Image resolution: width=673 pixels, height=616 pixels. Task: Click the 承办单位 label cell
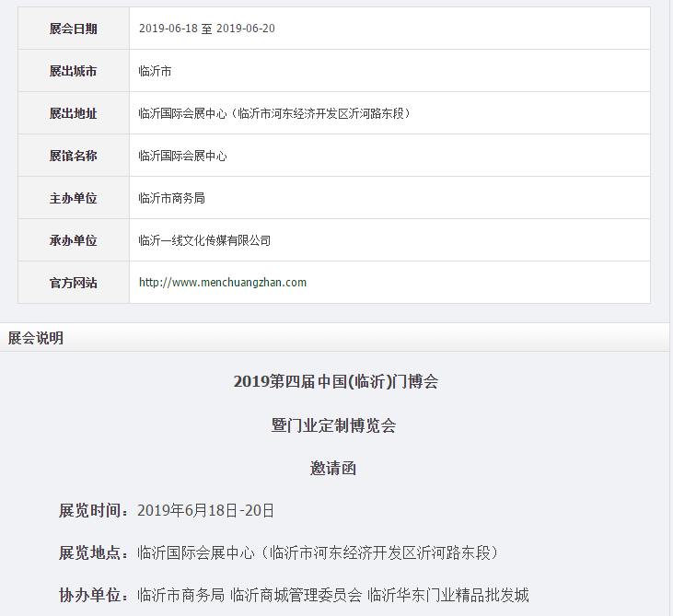pyautogui.click(x=74, y=240)
